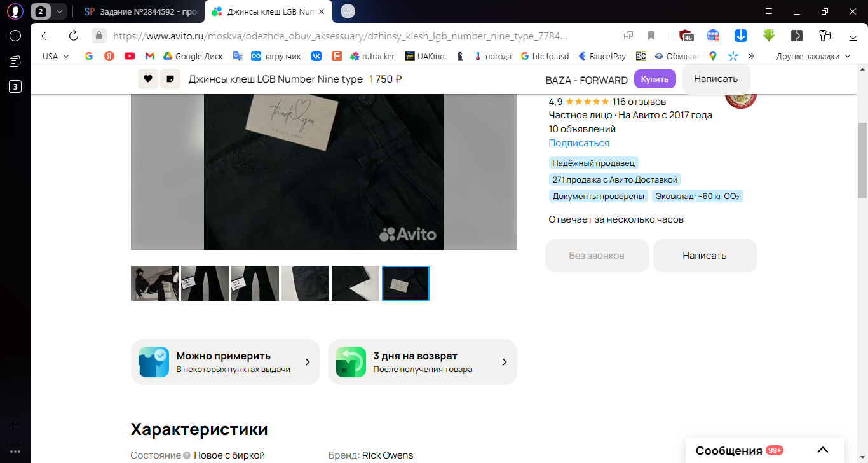Open the btc to usd bookmark
This screenshot has width=868, height=463.
coord(545,56)
